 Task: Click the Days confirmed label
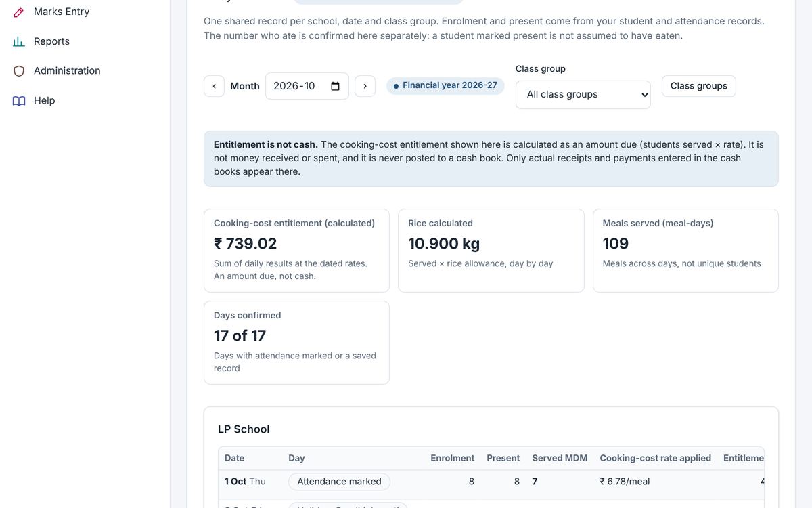pos(247,315)
